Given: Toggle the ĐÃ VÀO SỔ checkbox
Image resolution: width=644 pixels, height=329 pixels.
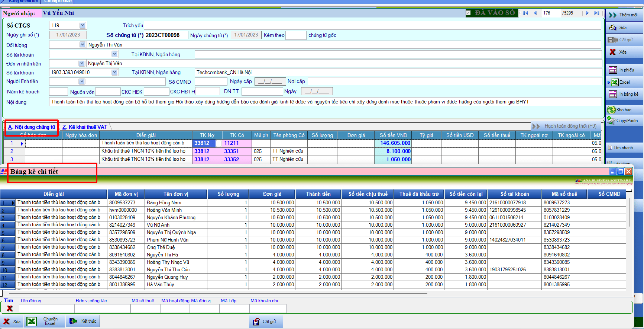Looking at the screenshot, I should click(x=468, y=13).
